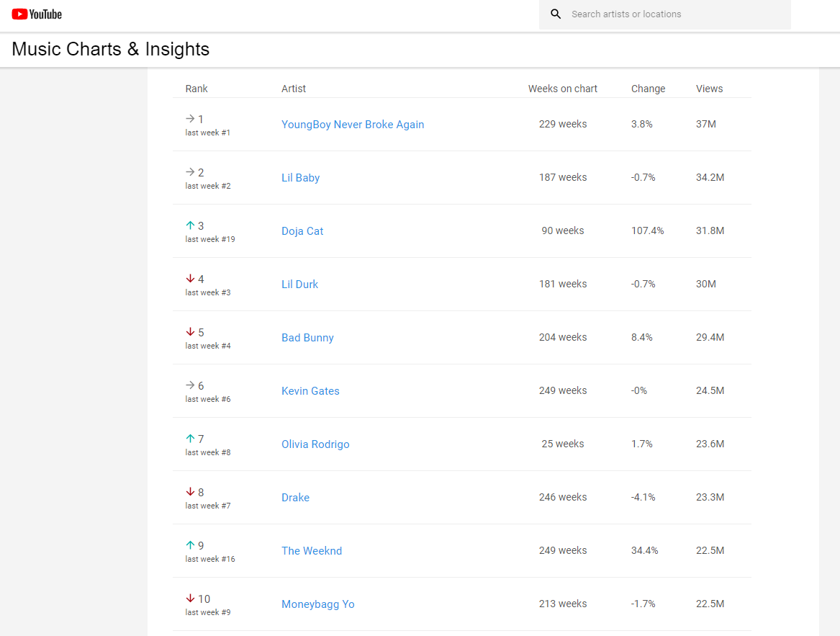Click the '29.4M' views value

710,337
